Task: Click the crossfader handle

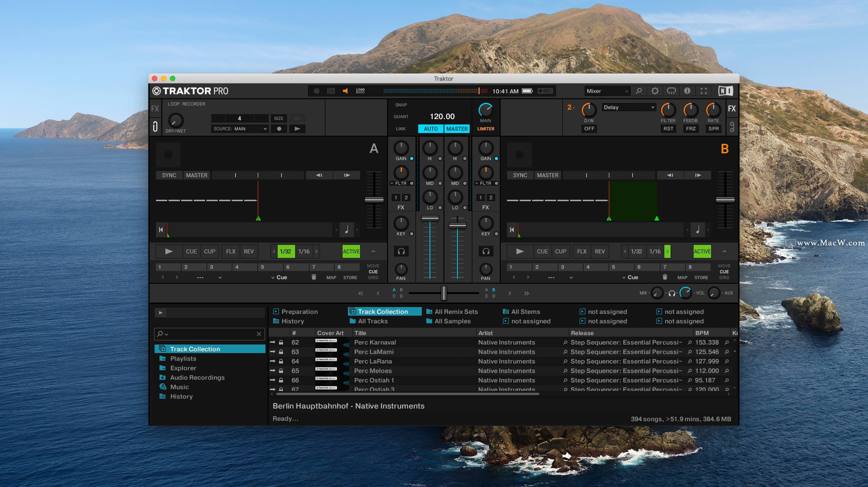Action: point(444,293)
